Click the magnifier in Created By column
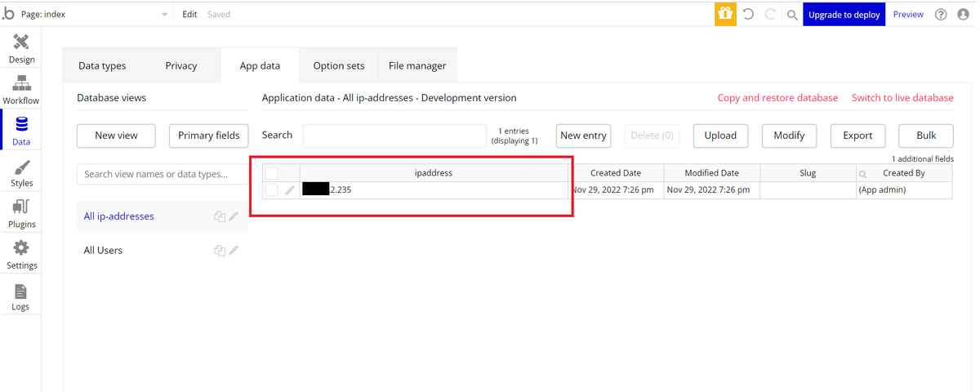Screen dimensions: 980x392 pyautogui.click(x=862, y=174)
